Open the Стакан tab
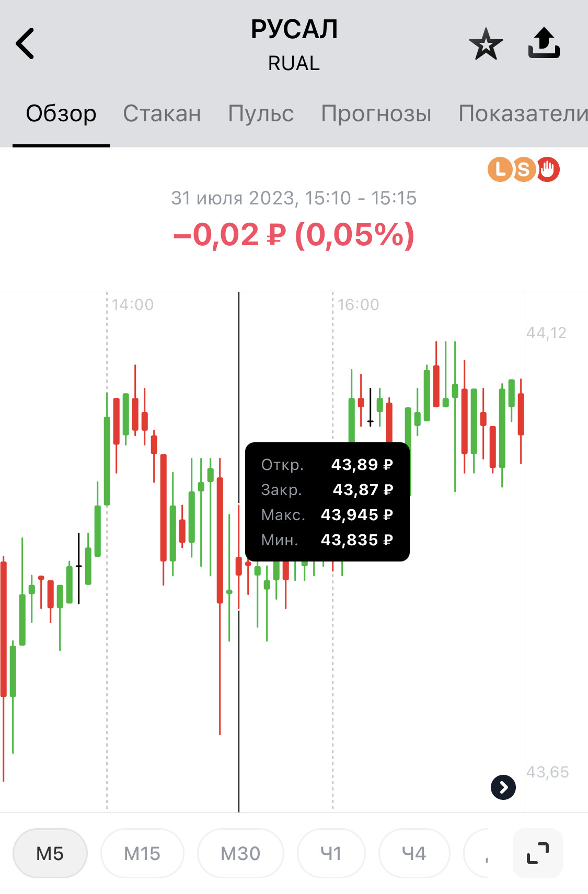588x894 pixels. tap(162, 113)
